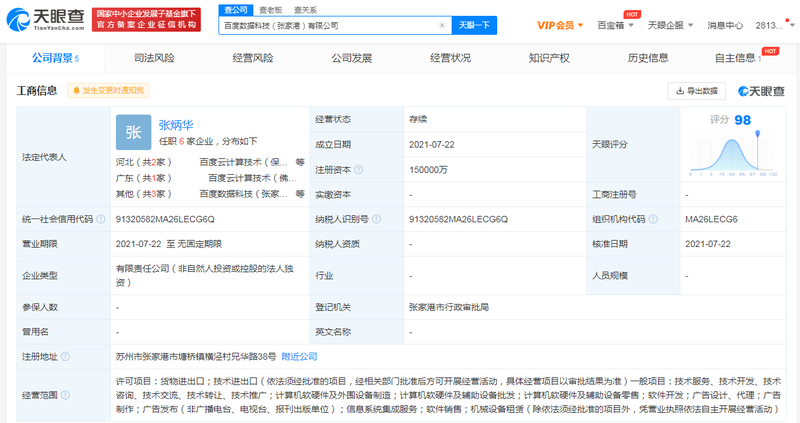Viewport: 800px width, 423px height.
Task: Switch to the 经营风险 tab
Action: coord(253,58)
